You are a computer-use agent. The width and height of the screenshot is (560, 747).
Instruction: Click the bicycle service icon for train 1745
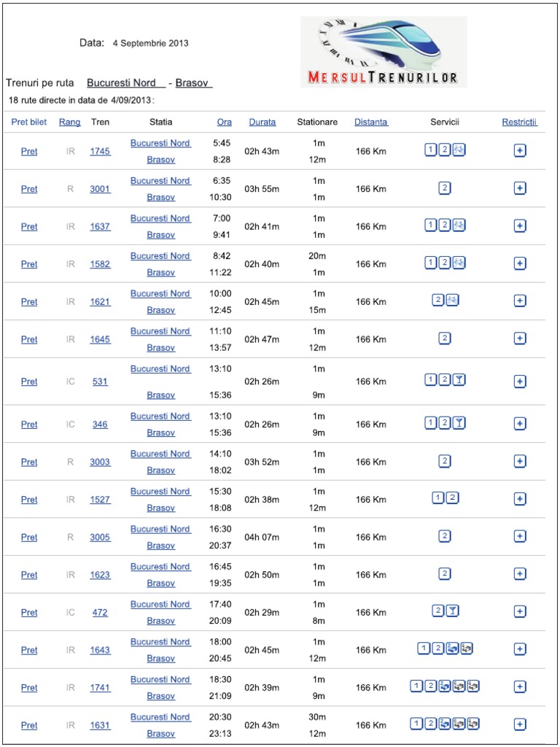click(x=459, y=150)
